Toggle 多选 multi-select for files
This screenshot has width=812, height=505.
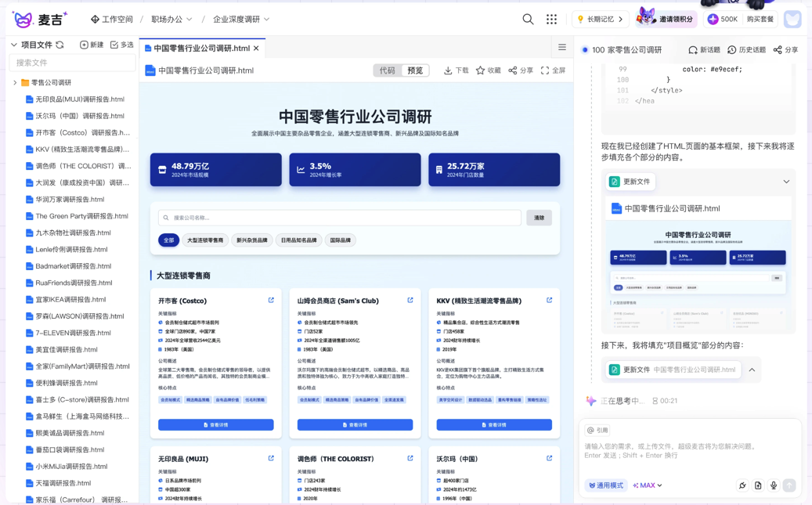coord(121,45)
